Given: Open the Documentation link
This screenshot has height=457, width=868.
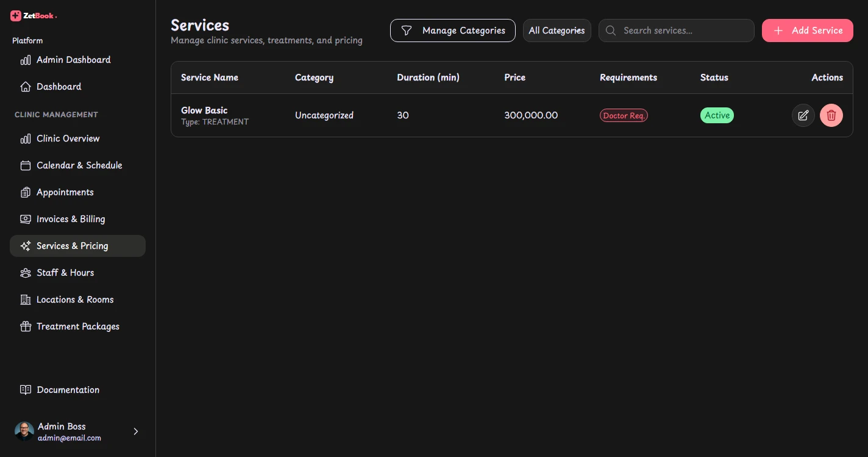Looking at the screenshot, I should [x=77, y=390].
